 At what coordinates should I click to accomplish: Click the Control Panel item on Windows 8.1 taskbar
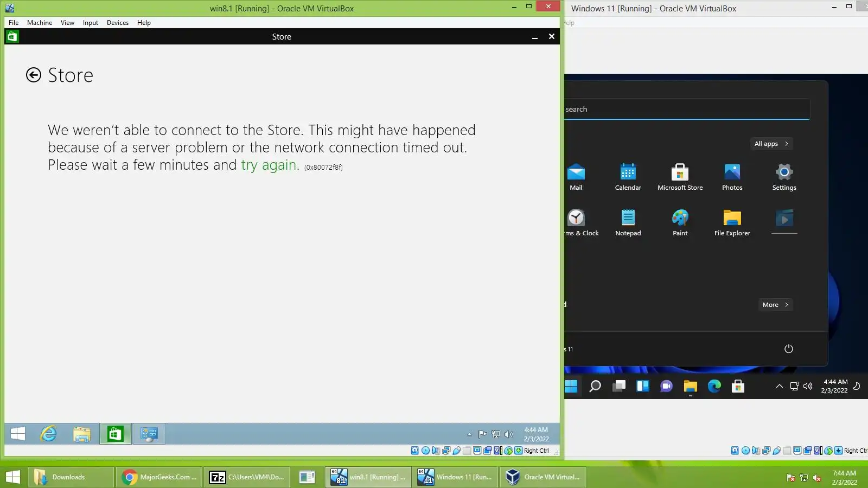[x=149, y=434]
